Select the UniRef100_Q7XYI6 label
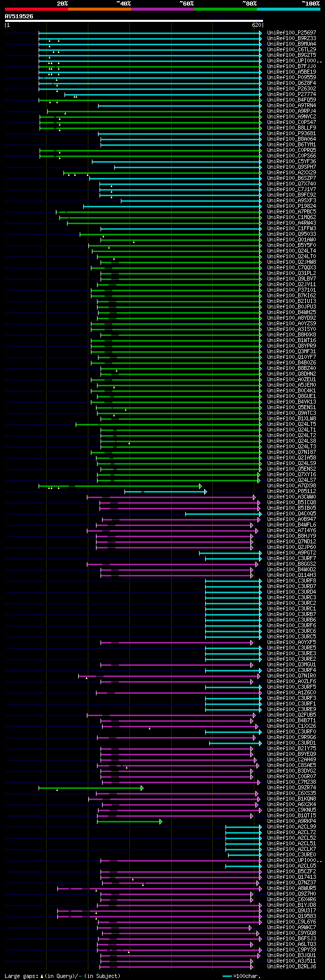The height and width of the screenshot is (980, 325). [291, 474]
